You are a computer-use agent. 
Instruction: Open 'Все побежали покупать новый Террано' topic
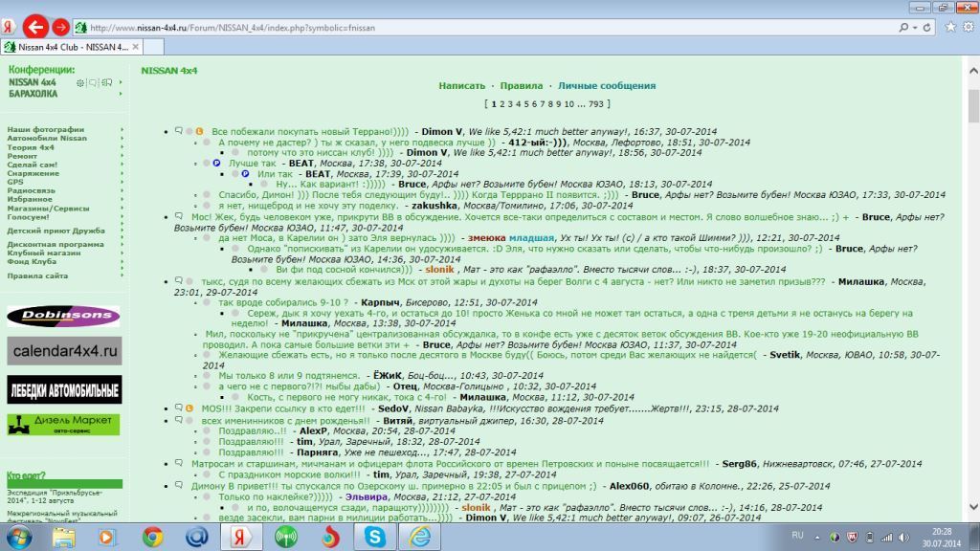click(x=310, y=132)
